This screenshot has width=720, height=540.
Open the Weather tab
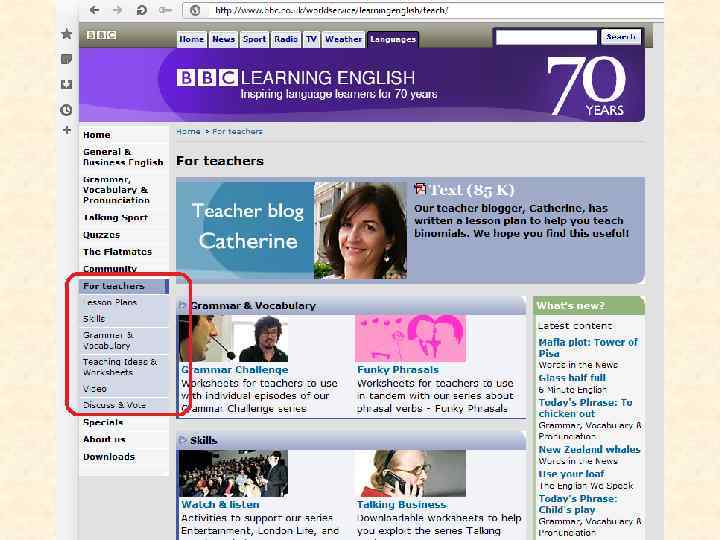[x=343, y=39]
